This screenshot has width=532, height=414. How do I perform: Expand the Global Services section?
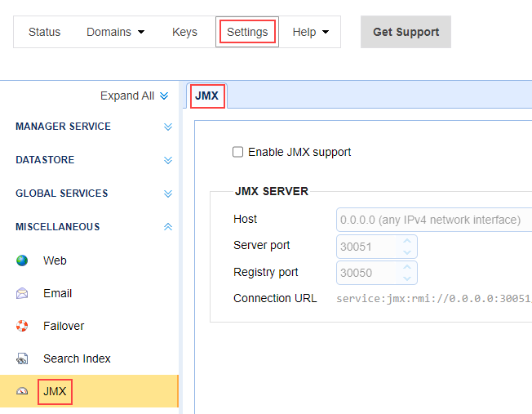167,194
